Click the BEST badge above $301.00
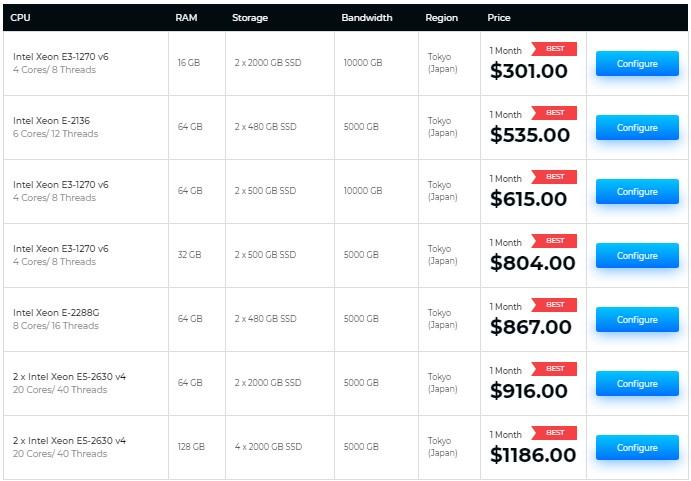This screenshot has height=481, width=691. click(x=554, y=49)
